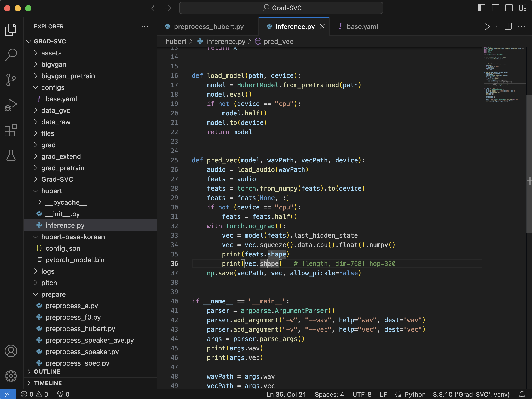Expand the pitch folder
This screenshot has height=399, width=532.
[x=90, y=283]
